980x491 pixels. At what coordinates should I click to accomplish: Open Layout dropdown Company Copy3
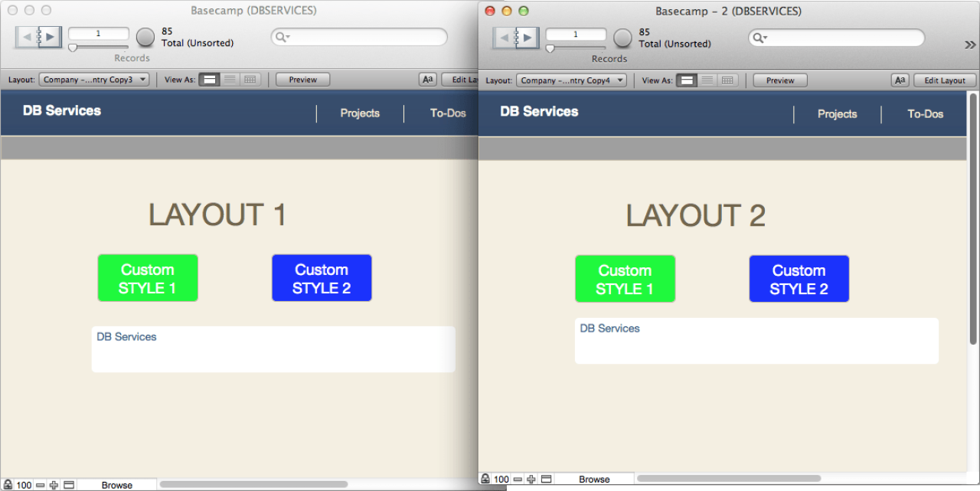[x=94, y=80]
